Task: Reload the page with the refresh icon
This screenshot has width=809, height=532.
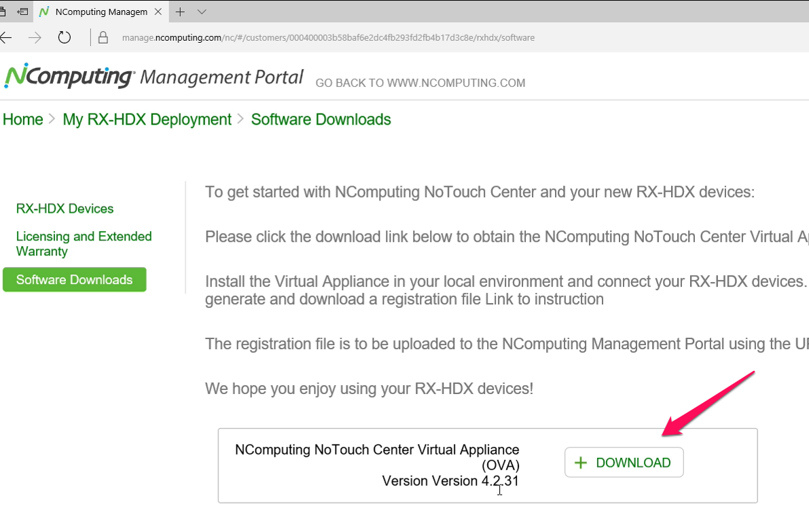Action: [65, 37]
